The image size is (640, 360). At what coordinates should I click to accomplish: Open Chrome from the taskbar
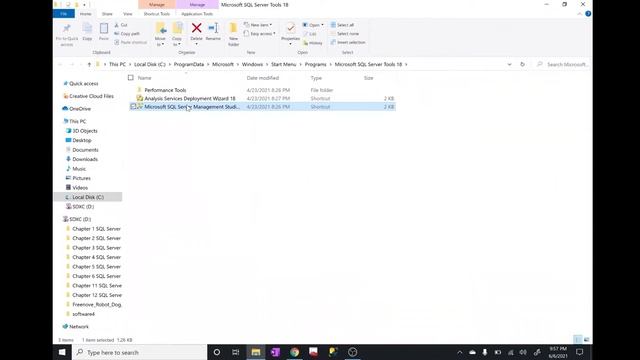click(x=294, y=352)
